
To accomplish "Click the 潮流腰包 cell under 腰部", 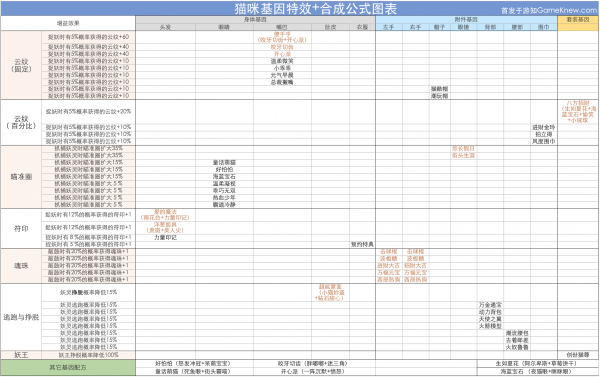I will [x=517, y=333].
